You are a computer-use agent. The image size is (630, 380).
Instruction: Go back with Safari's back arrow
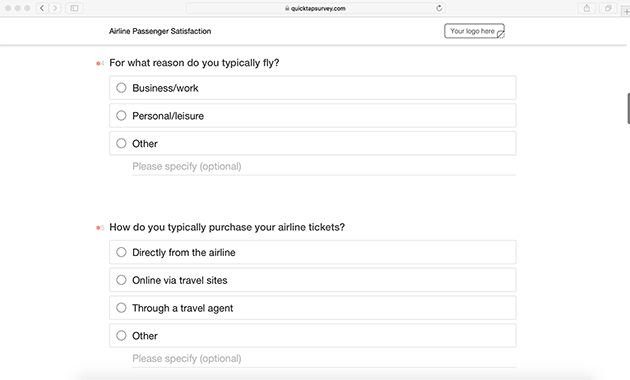[x=42, y=8]
